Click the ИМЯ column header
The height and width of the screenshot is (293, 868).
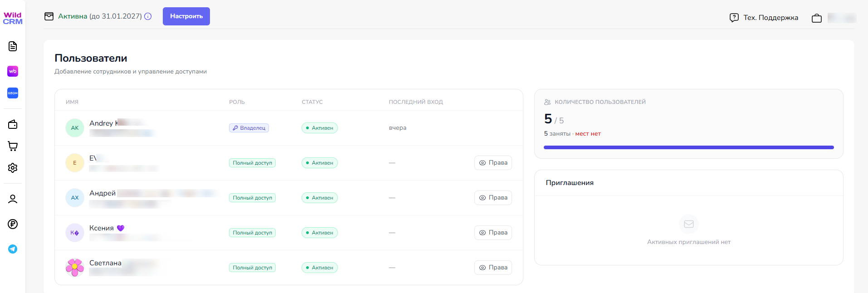72,102
